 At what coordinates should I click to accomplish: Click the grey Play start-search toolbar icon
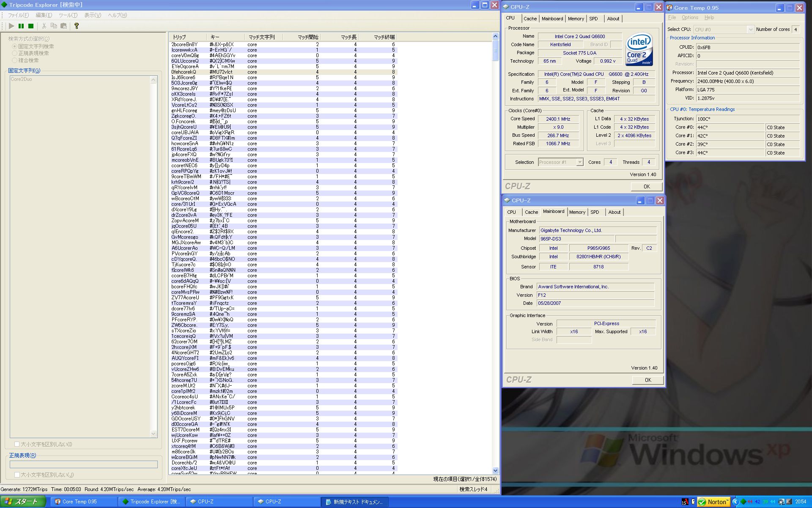(11, 26)
